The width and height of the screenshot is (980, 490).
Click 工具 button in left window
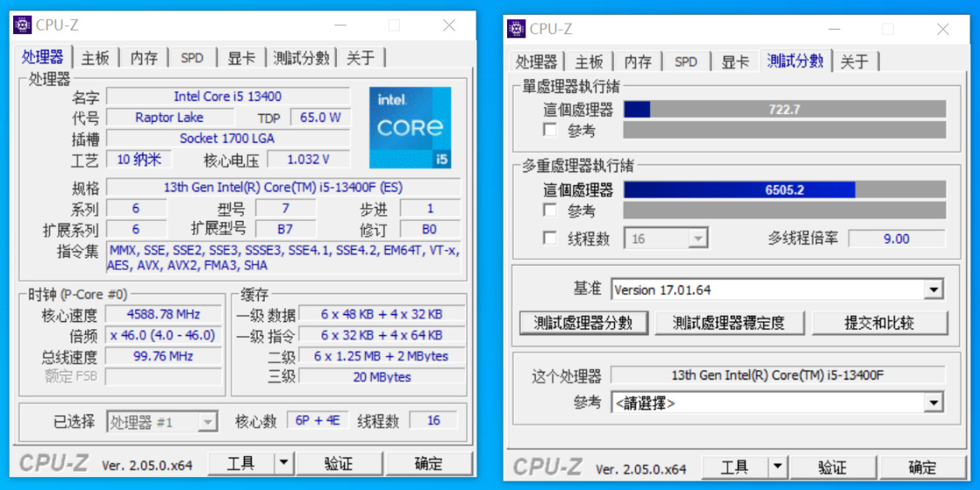click(x=240, y=463)
